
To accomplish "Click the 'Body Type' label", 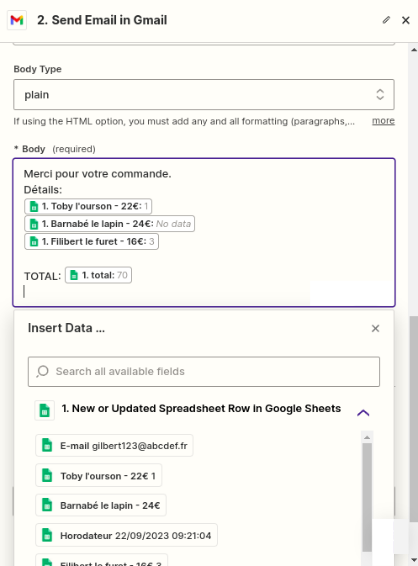I will pyautogui.click(x=38, y=69).
